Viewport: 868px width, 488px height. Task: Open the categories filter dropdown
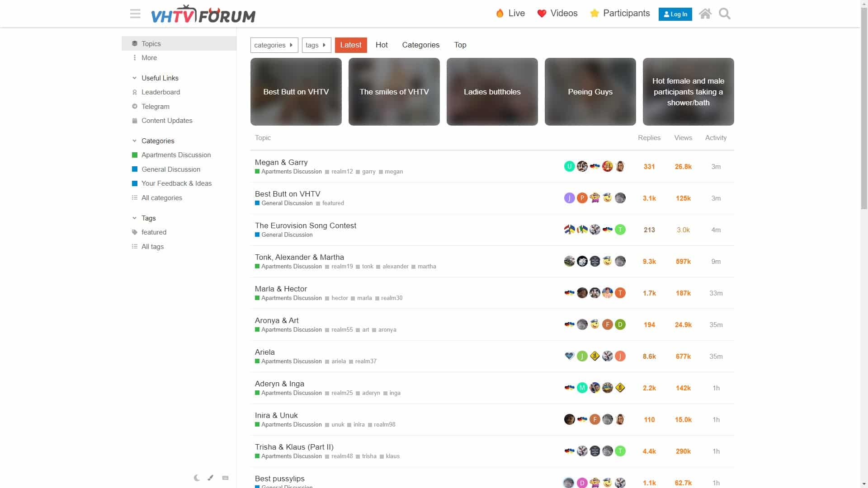[274, 45]
